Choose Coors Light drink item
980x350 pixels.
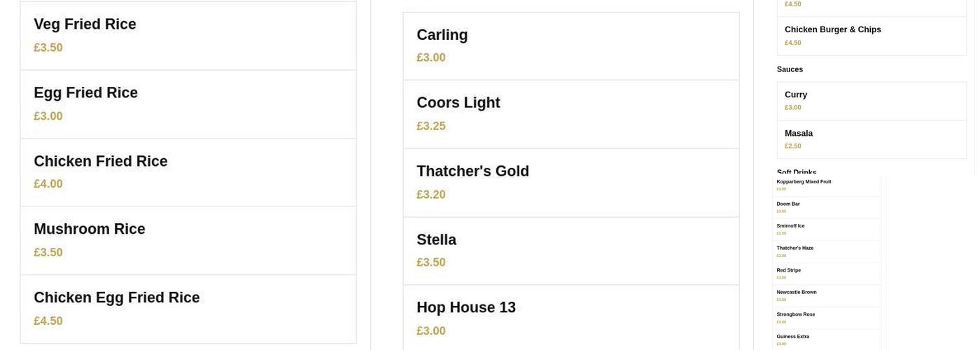(570, 113)
